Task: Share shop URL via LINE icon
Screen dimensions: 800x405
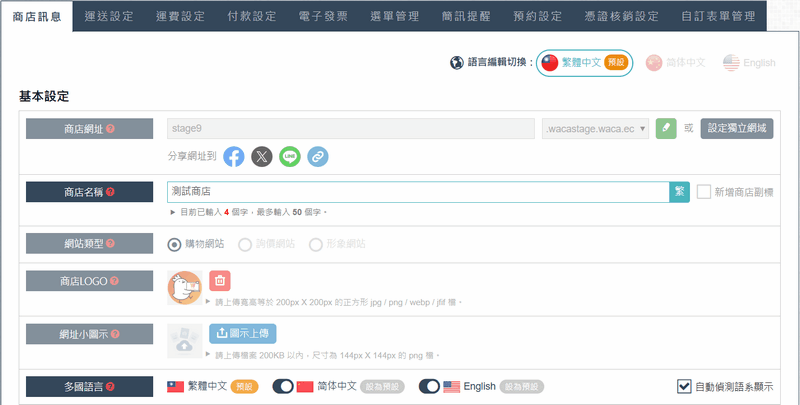Action: coord(290,157)
